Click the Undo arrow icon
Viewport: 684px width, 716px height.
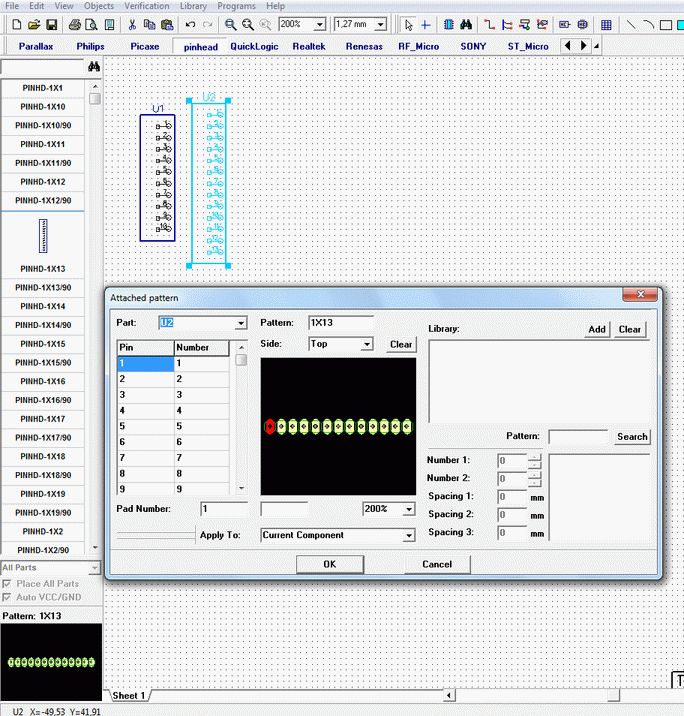[x=190, y=24]
